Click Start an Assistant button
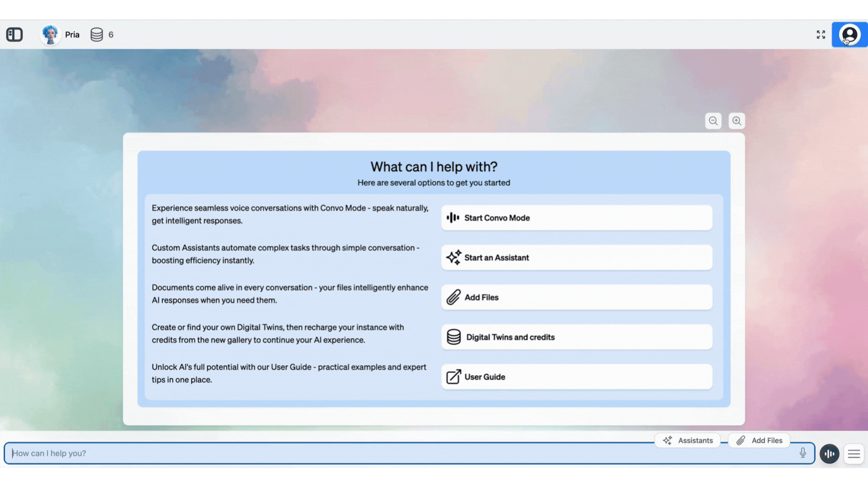The width and height of the screenshot is (868, 488). point(576,258)
